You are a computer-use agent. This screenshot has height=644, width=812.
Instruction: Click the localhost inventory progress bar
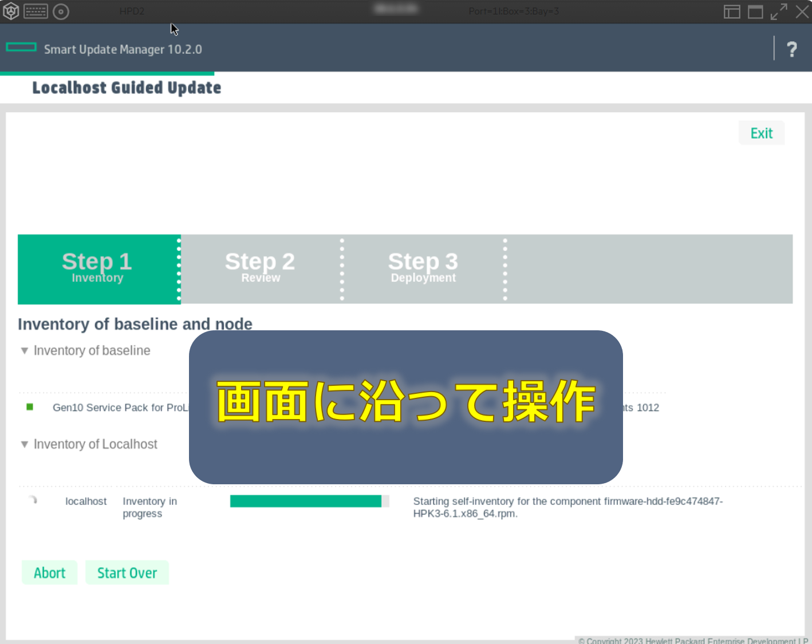(310, 501)
